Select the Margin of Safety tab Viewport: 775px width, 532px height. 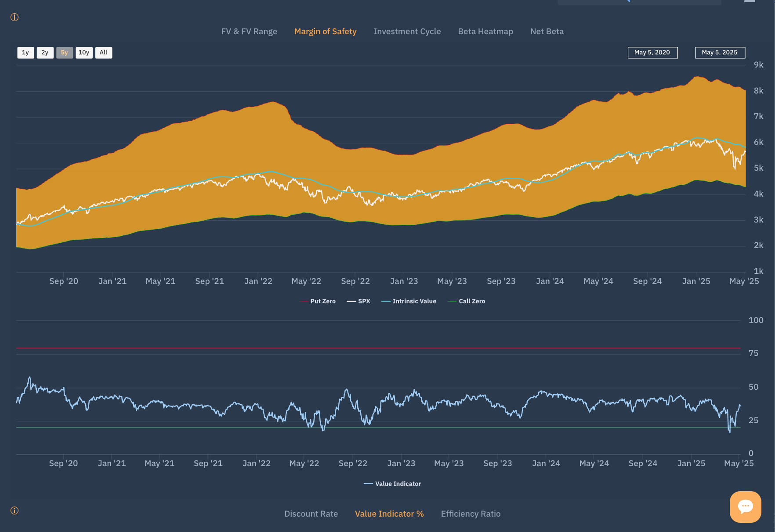tap(325, 32)
